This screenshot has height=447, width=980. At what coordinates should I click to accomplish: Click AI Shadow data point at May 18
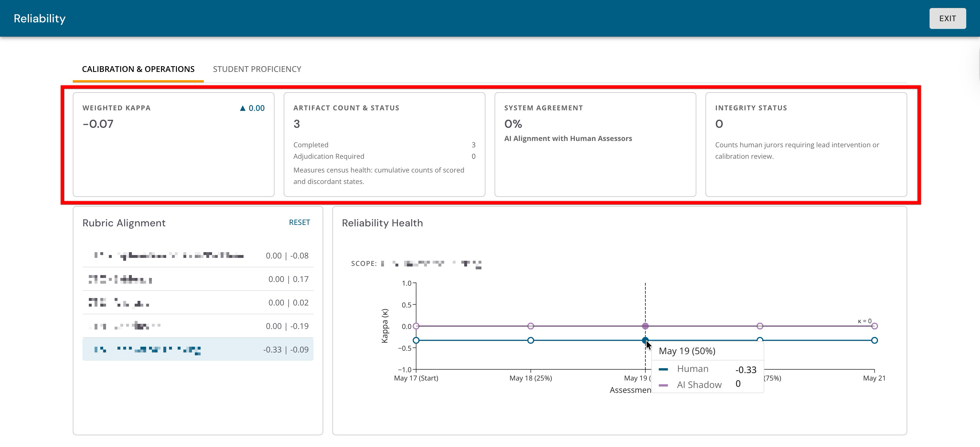[x=531, y=326]
